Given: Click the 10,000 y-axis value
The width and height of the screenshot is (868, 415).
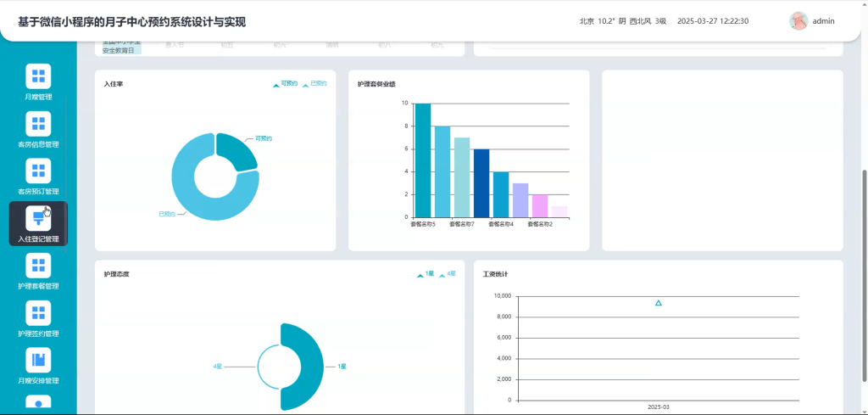Looking at the screenshot, I should coord(503,296).
